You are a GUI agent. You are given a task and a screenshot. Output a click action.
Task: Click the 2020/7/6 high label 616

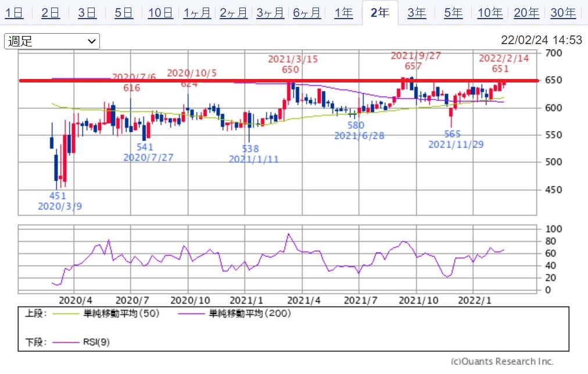pyautogui.click(x=132, y=88)
